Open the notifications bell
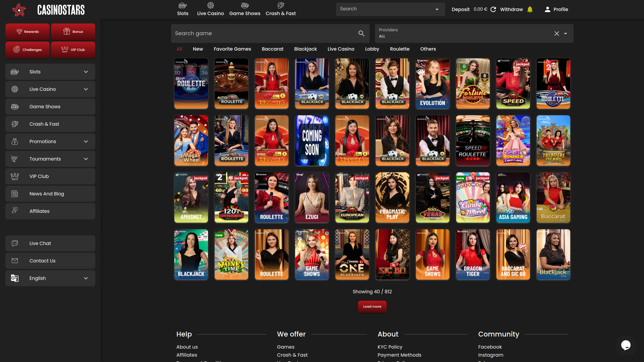 (x=530, y=9)
